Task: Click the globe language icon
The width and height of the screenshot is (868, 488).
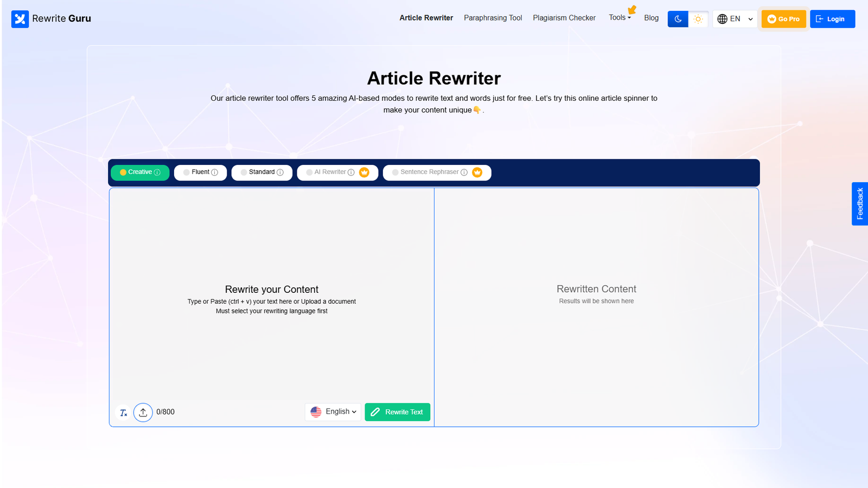Action: click(x=722, y=19)
